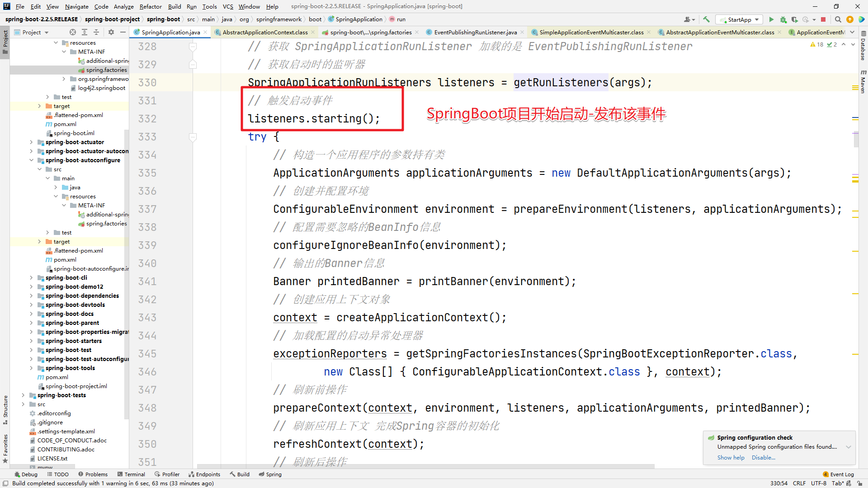This screenshot has width=868, height=488.
Task: Open Project panel settings gear
Action: click(x=111, y=32)
